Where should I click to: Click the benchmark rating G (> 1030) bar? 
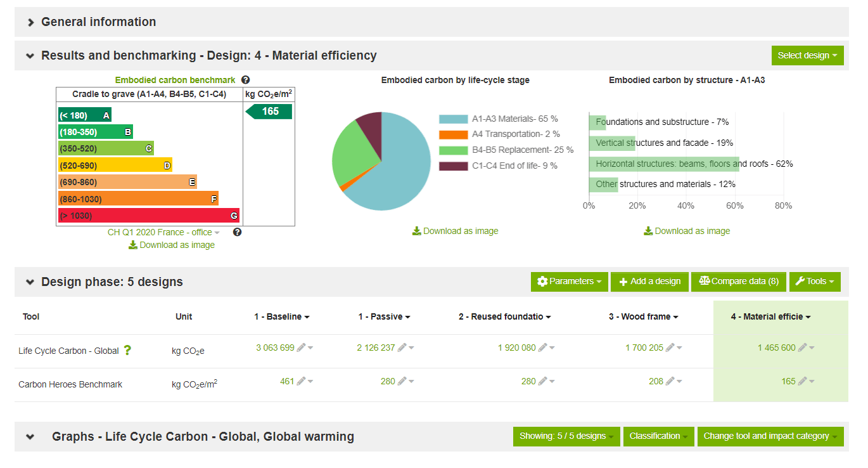coord(149,216)
